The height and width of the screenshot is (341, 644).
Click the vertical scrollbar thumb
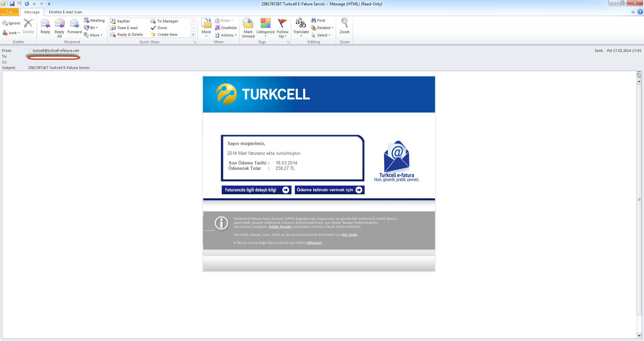639,199
